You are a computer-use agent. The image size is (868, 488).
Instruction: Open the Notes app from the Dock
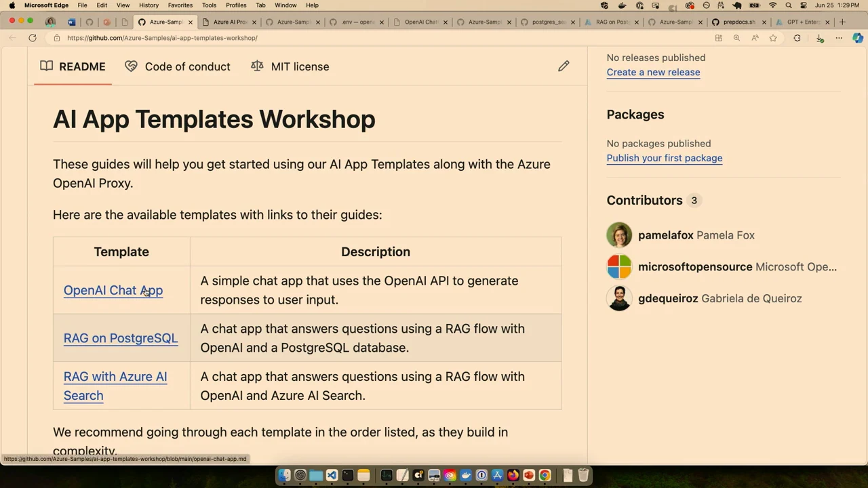pyautogui.click(x=363, y=475)
